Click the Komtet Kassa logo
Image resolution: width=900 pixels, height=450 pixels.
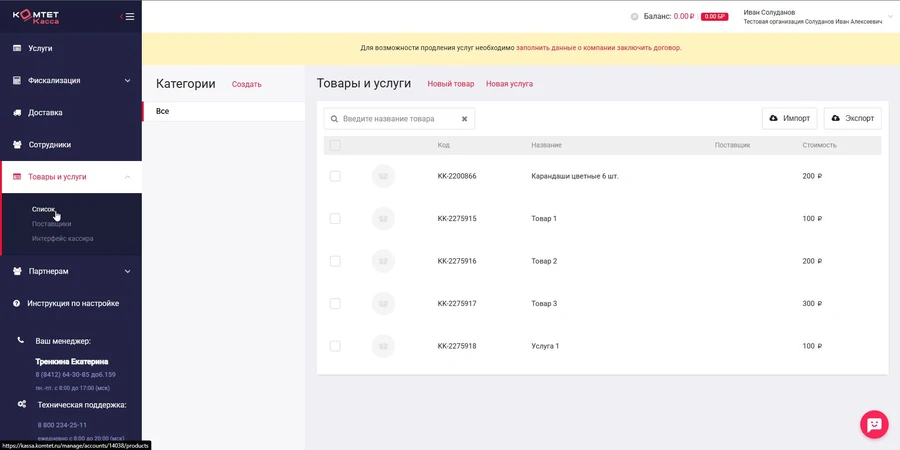(x=36, y=16)
